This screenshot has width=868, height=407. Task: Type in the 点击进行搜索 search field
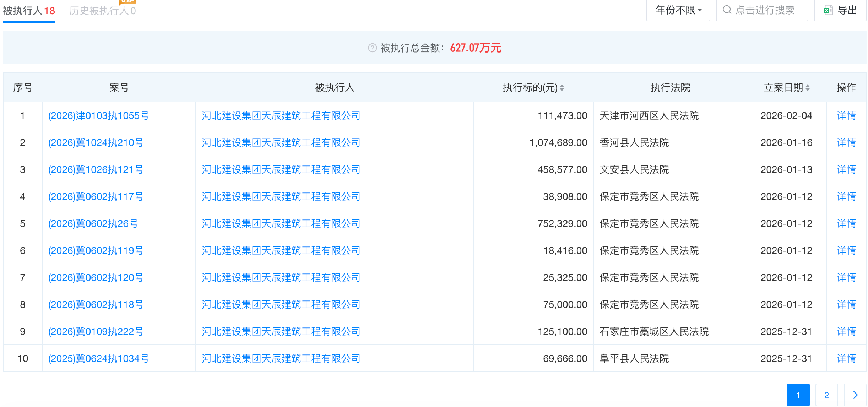point(765,10)
